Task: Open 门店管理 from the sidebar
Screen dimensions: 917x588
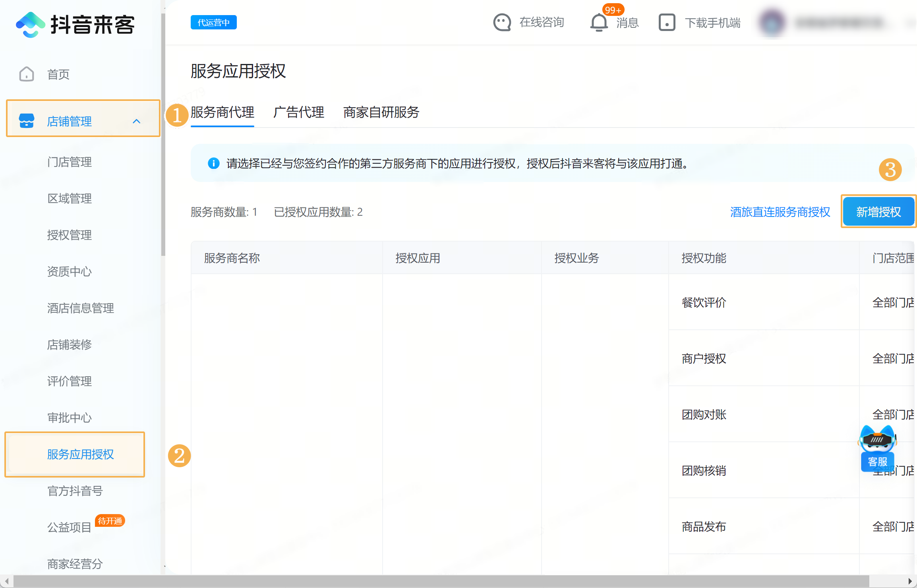Action: (70, 162)
